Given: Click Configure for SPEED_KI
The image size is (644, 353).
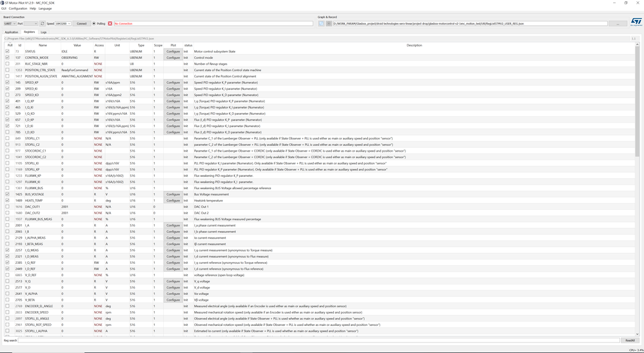Looking at the screenshot, I should coord(173,89).
